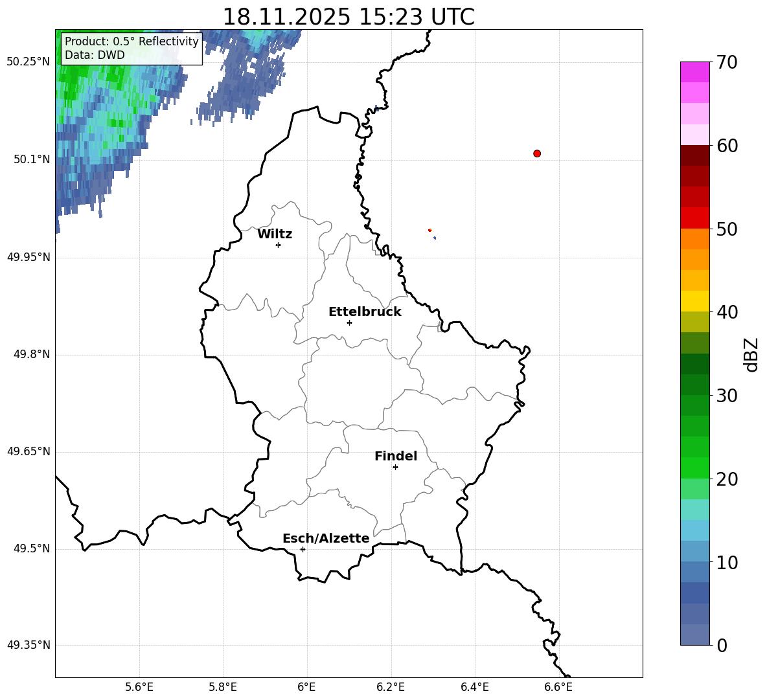767x700 pixels.
Task: Click the 6°E longitude label
Action: click(306, 687)
